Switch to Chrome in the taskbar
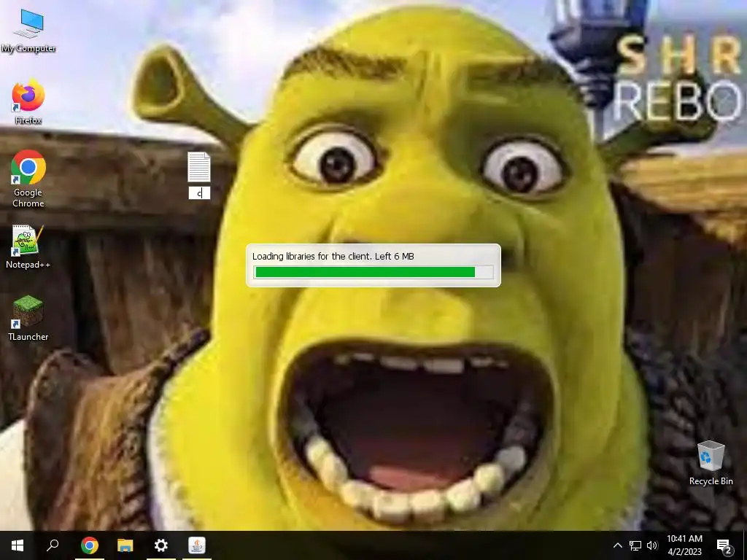 90,545
